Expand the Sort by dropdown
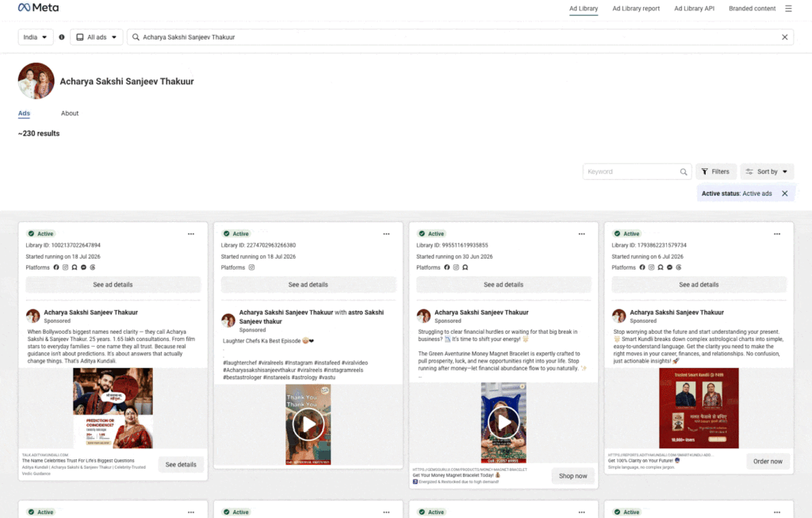This screenshot has height=518, width=812. [767, 171]
